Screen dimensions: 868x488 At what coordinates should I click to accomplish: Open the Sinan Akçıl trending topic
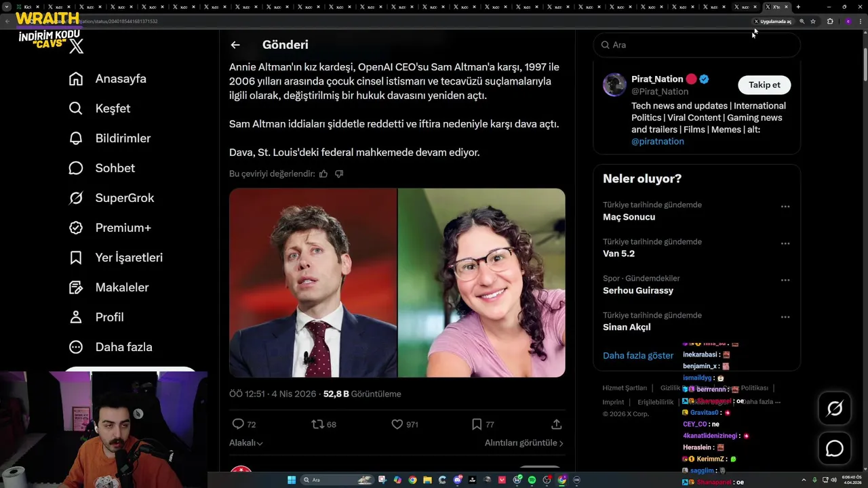tap(627, 327)
